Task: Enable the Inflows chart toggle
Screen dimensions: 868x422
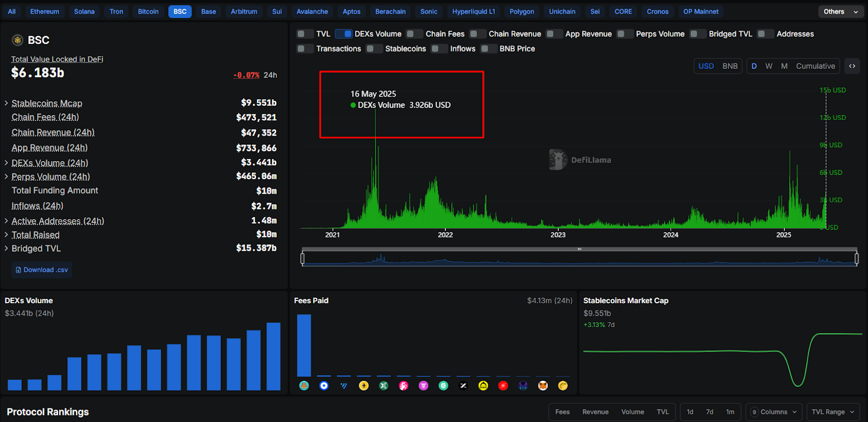Action: [439, 49]
